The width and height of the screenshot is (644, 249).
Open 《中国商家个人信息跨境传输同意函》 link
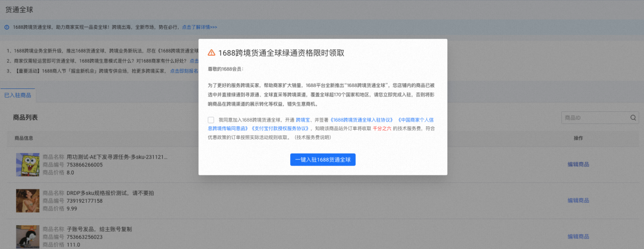tap(418, 120)
